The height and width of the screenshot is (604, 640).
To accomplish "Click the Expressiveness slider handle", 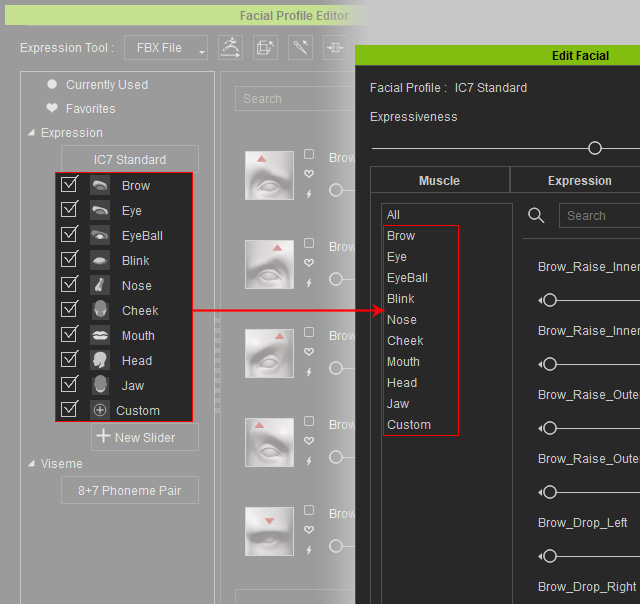I will click(595, 148).
